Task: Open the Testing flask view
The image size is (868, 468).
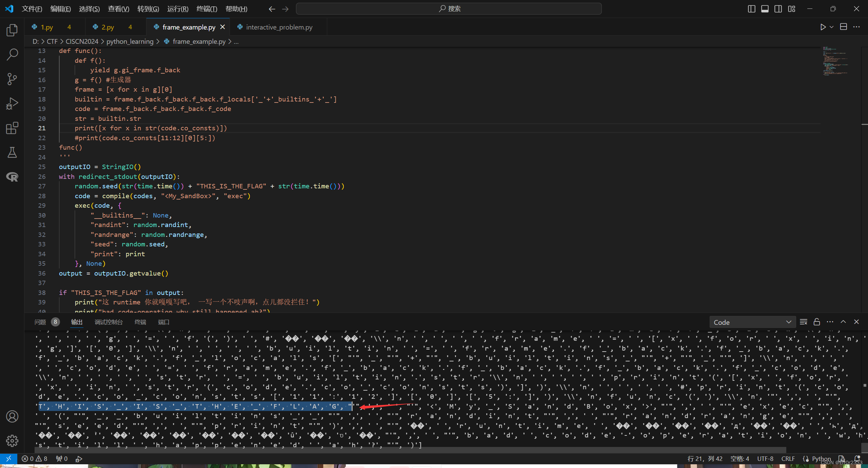Action: point(12,153)
